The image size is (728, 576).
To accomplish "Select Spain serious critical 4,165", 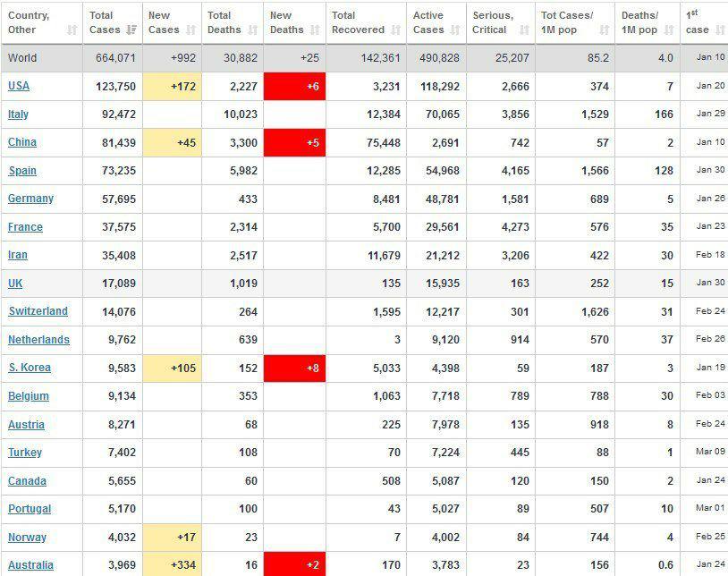I will [515, 171].
